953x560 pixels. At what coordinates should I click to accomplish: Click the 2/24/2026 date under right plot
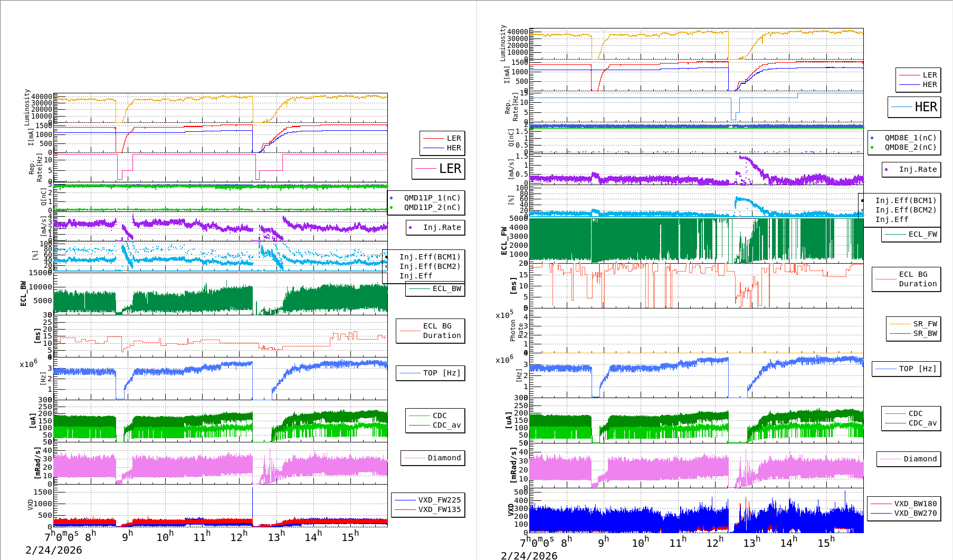529,555
